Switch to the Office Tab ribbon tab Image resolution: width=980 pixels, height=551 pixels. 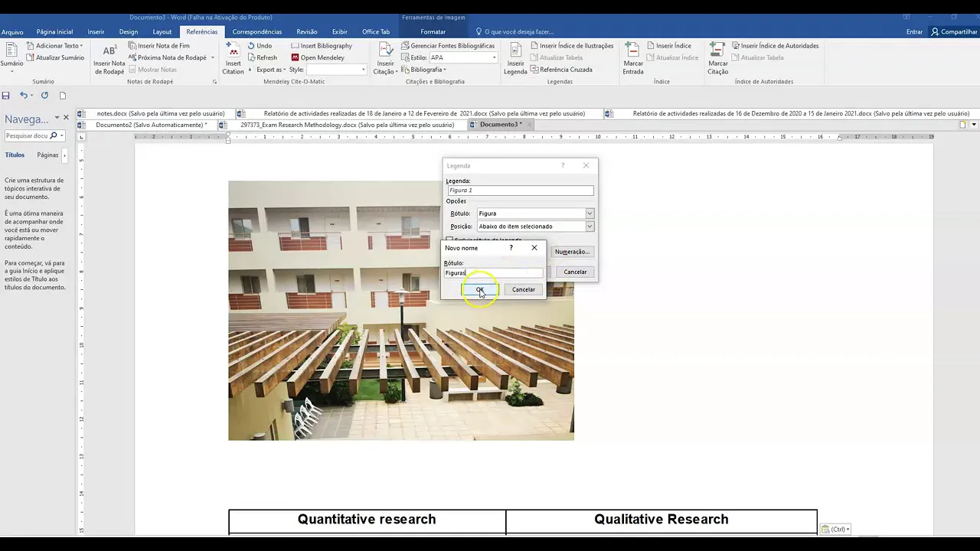pos(376,32)
